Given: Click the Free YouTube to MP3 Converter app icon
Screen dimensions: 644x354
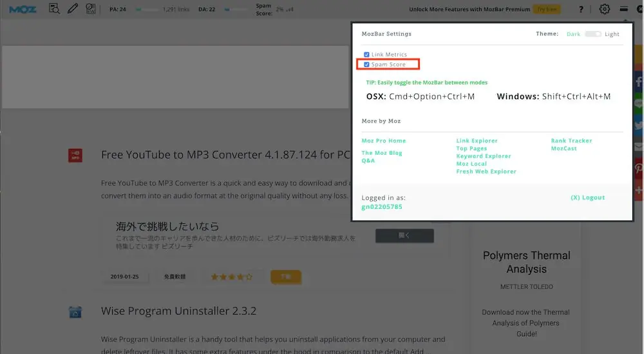Looking at the screenshot, I should [x=75, y=155].
